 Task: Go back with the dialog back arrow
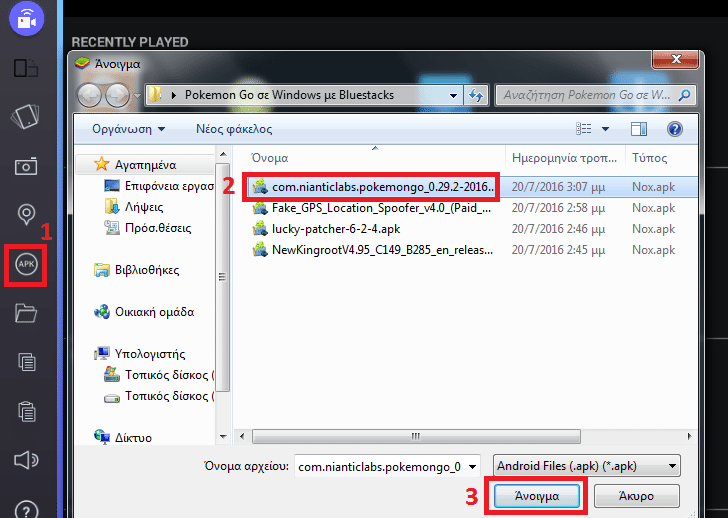pyautogui.click(x=89, y=96)
